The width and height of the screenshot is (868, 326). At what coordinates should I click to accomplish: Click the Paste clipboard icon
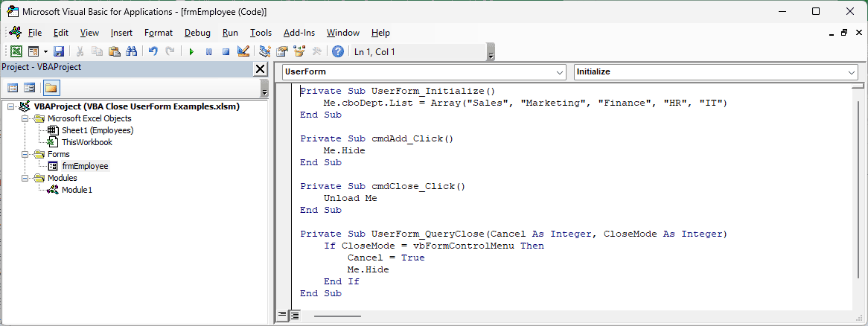tap(114, 51)
